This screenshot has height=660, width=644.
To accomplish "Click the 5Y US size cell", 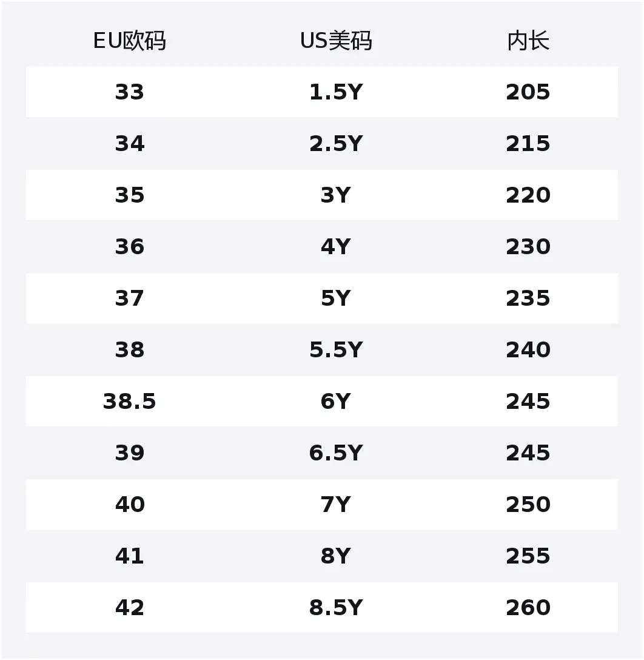I will (335, 298).
